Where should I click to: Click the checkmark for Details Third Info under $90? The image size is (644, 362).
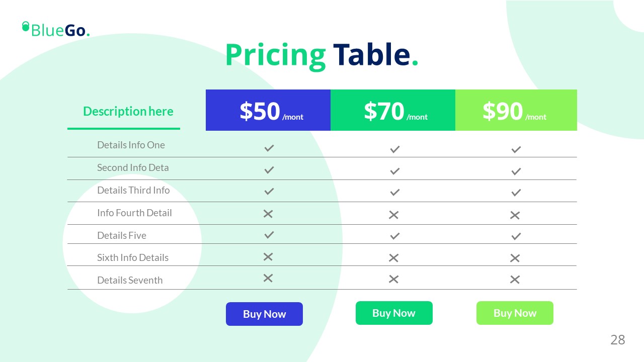pyautogui.click(x=516, y=192)
